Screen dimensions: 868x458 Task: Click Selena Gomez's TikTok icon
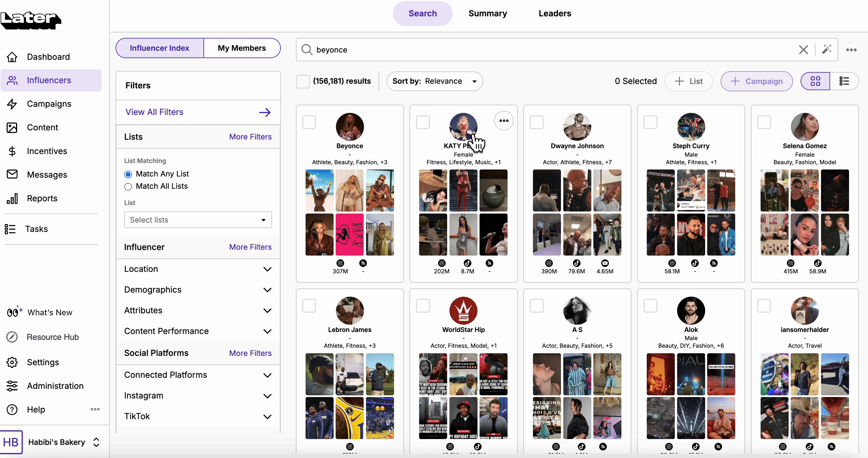click(818, 263)
